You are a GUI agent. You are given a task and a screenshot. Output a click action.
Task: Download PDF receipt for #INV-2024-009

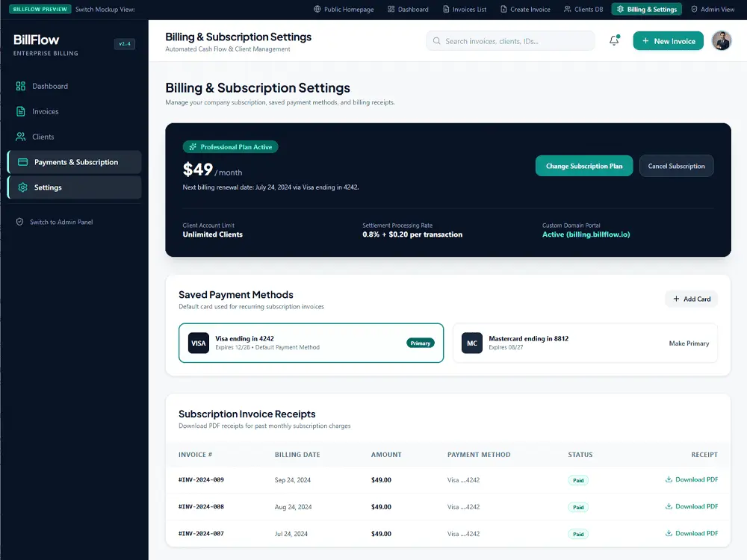691,479
